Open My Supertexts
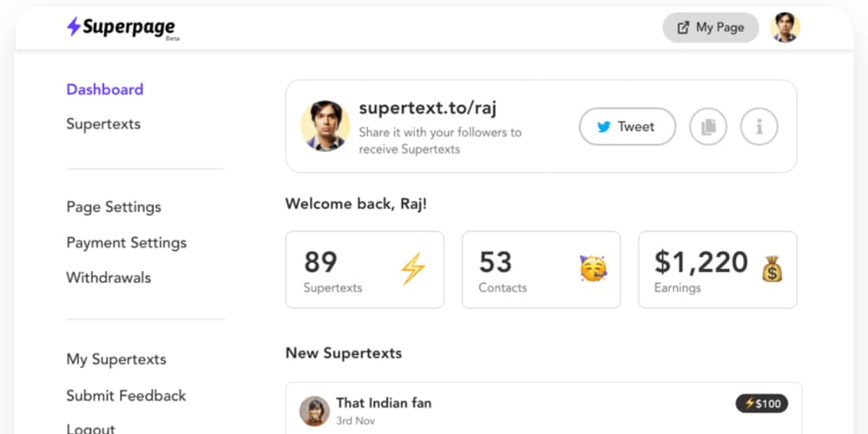868x434 pixels. 116,359
